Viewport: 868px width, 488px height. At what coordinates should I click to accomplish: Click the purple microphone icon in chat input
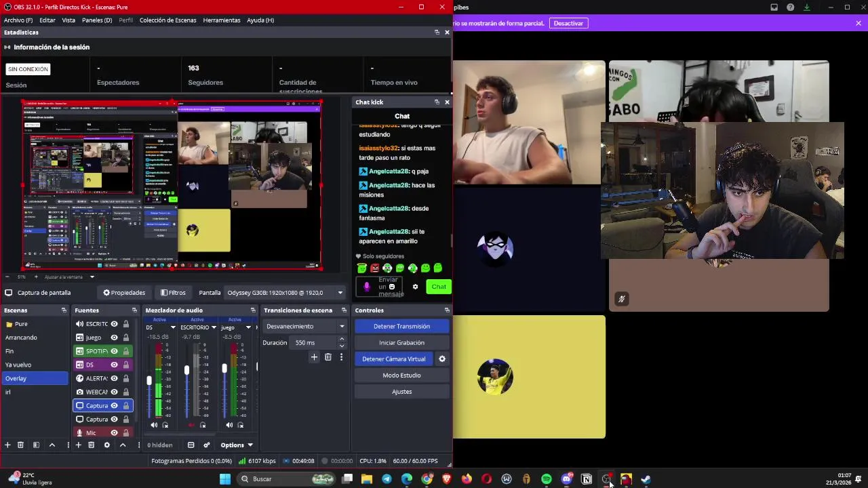pos(367,287)
